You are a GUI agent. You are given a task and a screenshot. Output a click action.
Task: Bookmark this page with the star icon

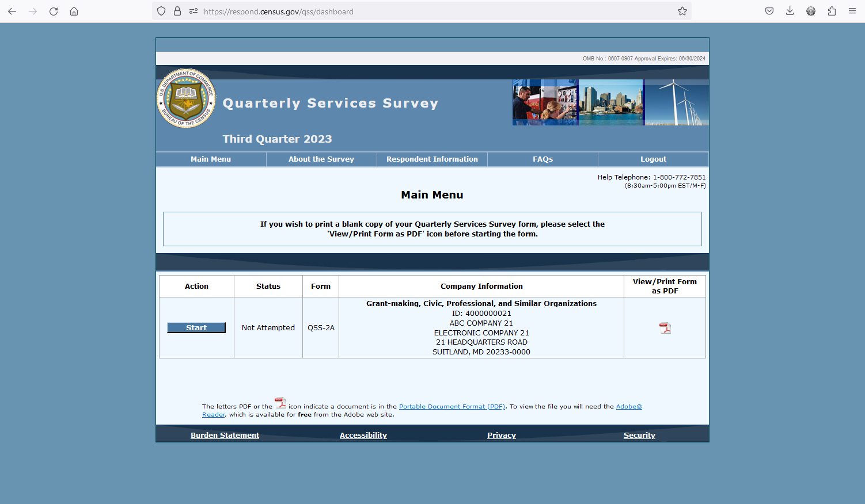682,12
